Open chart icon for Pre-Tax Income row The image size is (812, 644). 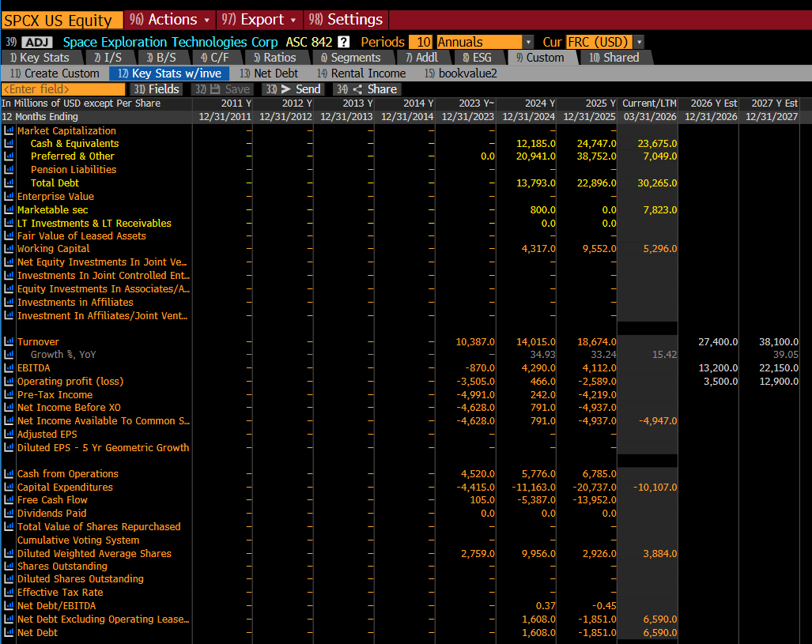[9, 394]
